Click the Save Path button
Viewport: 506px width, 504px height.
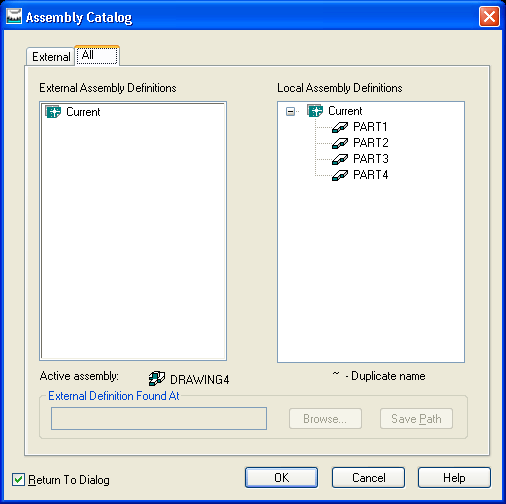[x=416, y=419]
